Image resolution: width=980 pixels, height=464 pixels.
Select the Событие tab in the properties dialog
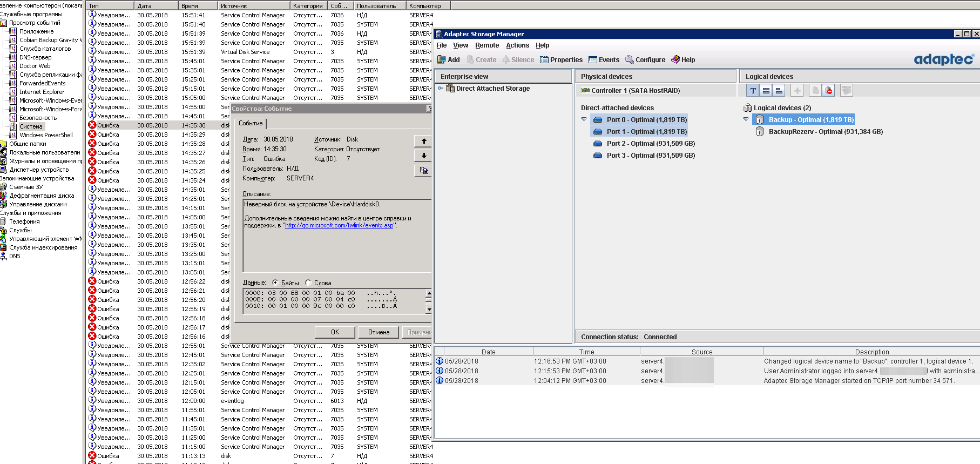(x=251, y=123)
